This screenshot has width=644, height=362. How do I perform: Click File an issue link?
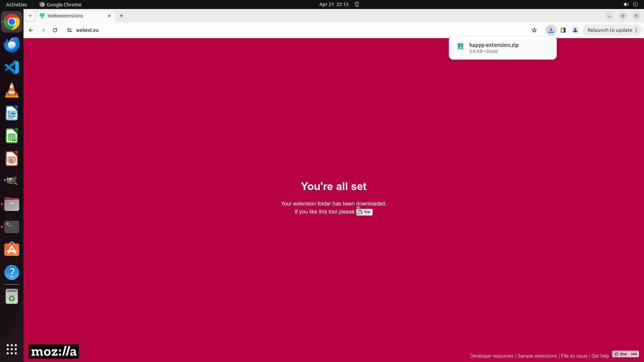click(x=574, y=356)
